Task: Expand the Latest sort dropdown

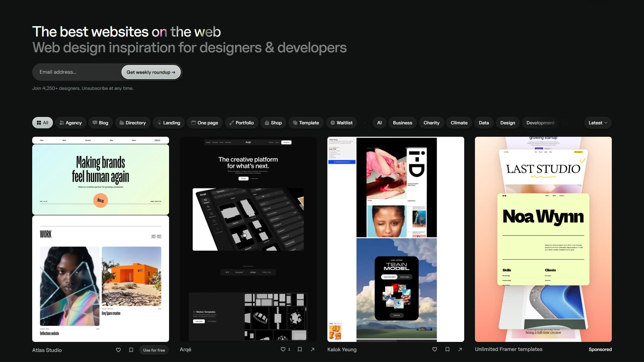Action: (x=598, y=123)
